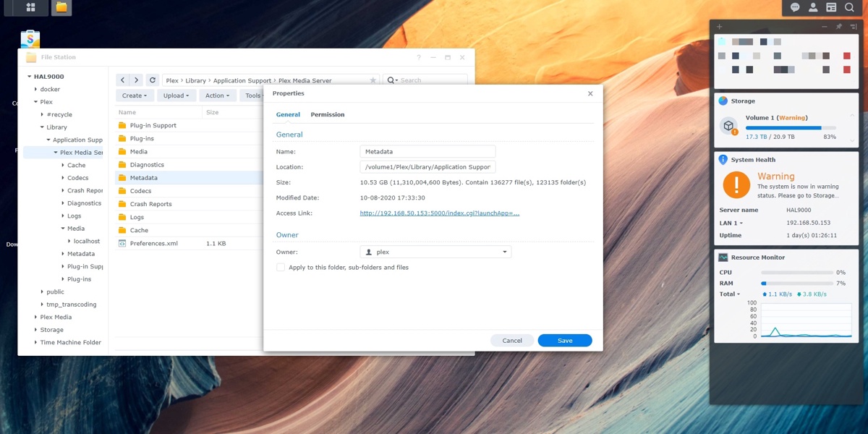Pin the widget panel
Image resolution: width=868 pixels, height=434 pixels.
coord(839,27)
